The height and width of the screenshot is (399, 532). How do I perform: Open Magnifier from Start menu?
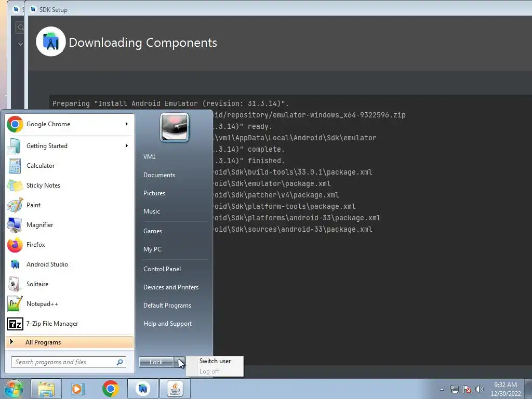point(70,224)
